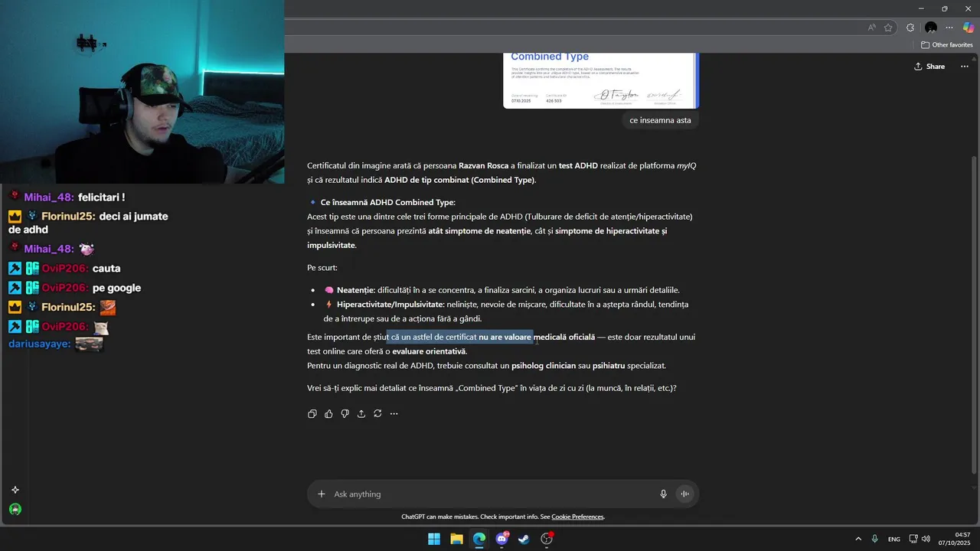Open File Explorer from the taskbar
The height and width of the screenshot is (551, 980).
456,539
